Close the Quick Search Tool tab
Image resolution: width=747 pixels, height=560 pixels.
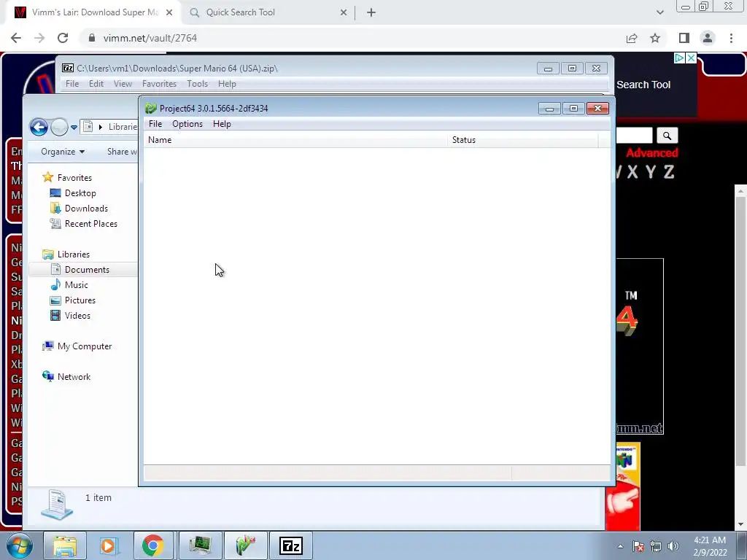(x=344, y=12)
